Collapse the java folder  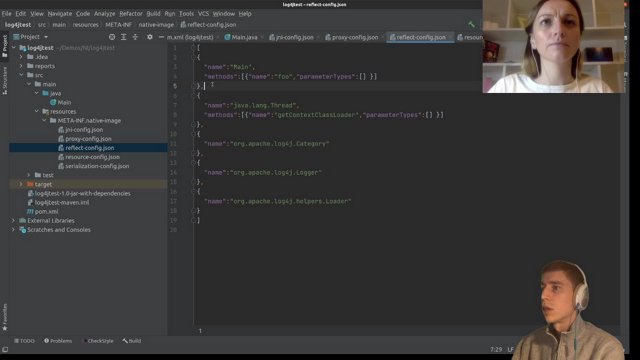coord(37,93)
